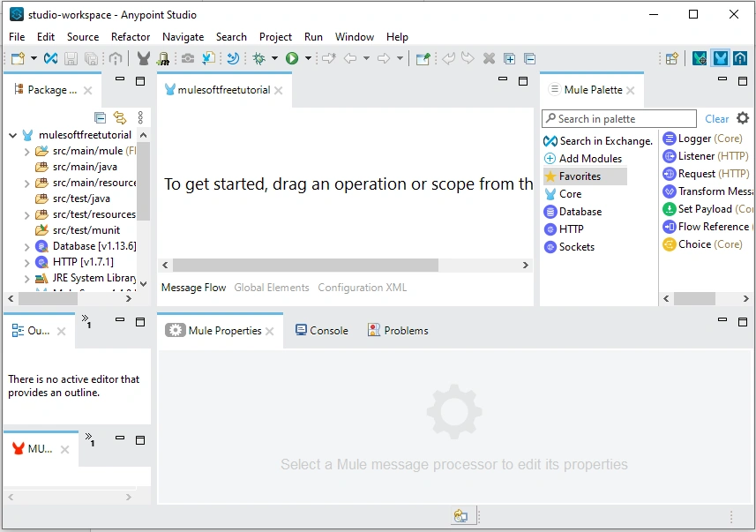Click the Package Explorer View Menu dots
The width and height of the screenshot is (756, 532).
click(140, 117)
